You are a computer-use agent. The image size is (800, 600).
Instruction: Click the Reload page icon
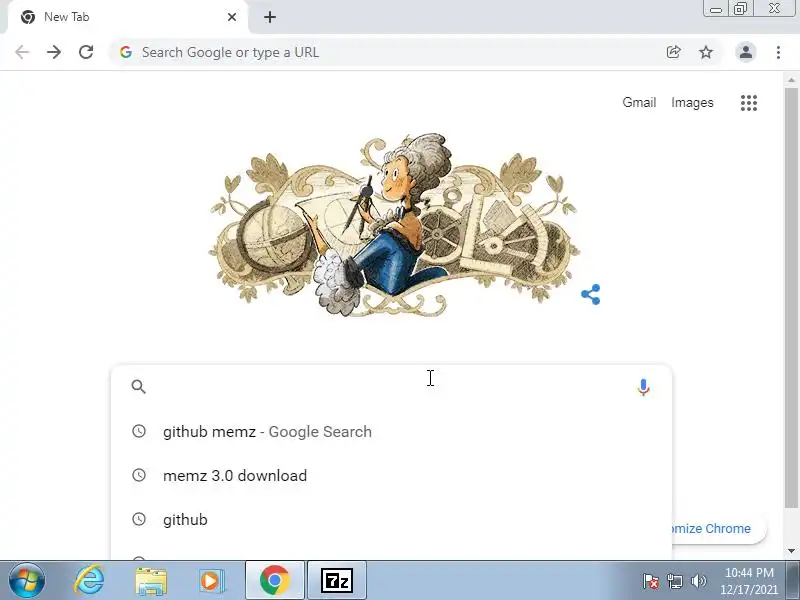(86, 52)
